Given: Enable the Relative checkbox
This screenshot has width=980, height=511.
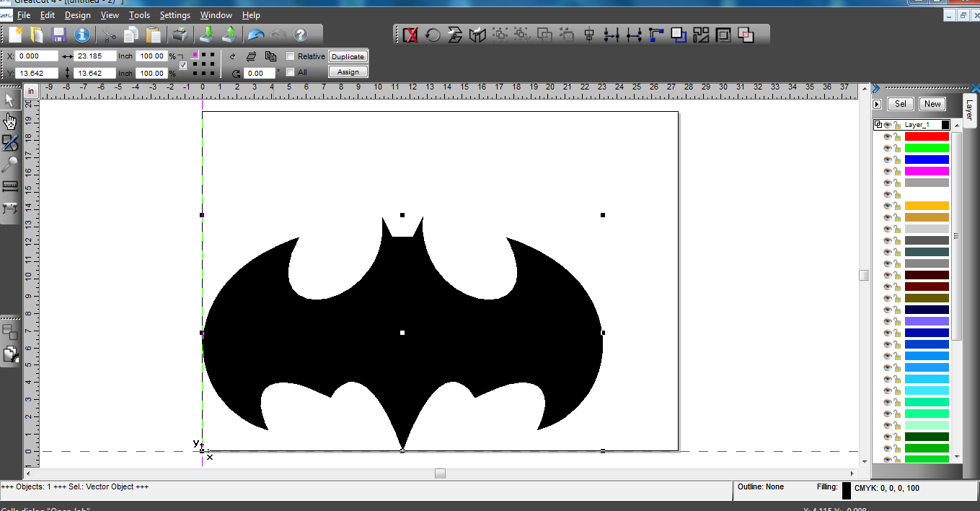Looking at the screenshot, I should tap(291, 56).
